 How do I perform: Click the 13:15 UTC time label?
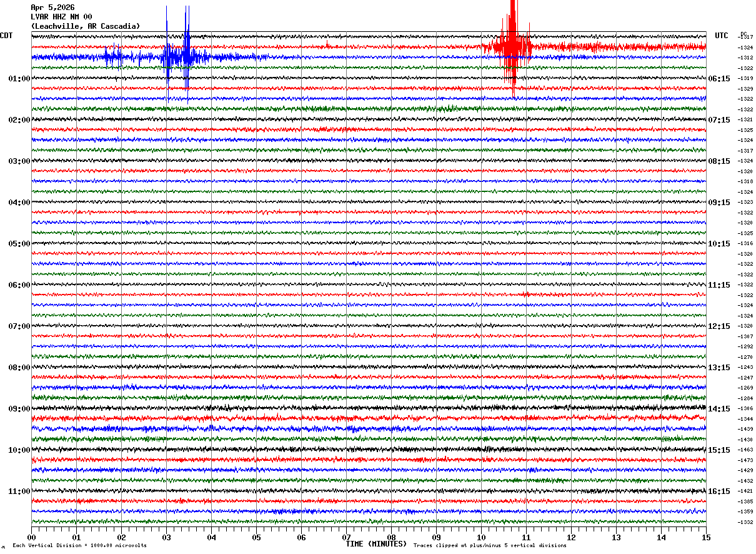pos(719,367)
